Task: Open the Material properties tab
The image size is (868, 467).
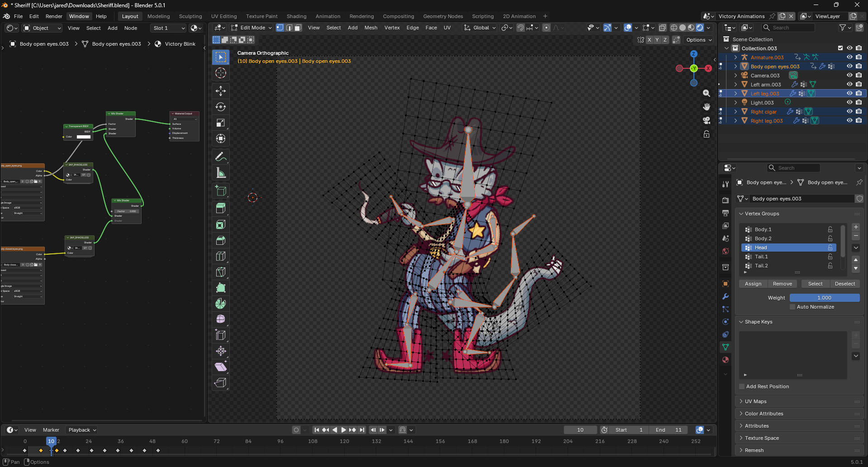Action: point(726,360)
